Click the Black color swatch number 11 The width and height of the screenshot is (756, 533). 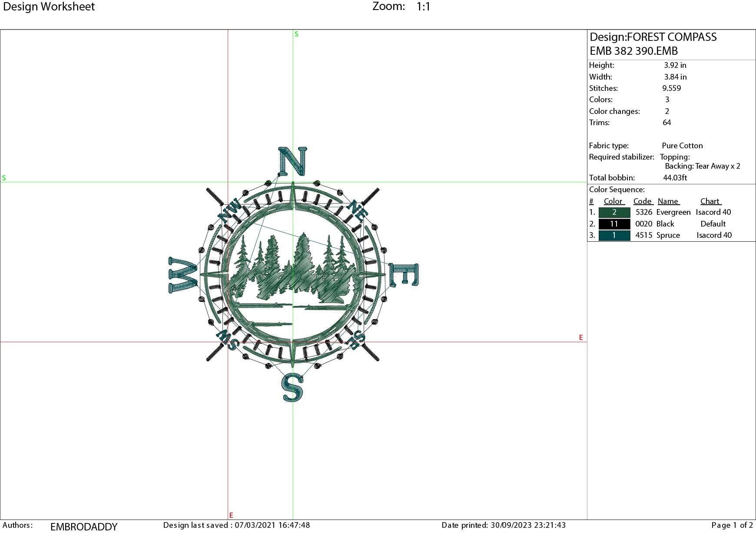[x=614, y=224]
